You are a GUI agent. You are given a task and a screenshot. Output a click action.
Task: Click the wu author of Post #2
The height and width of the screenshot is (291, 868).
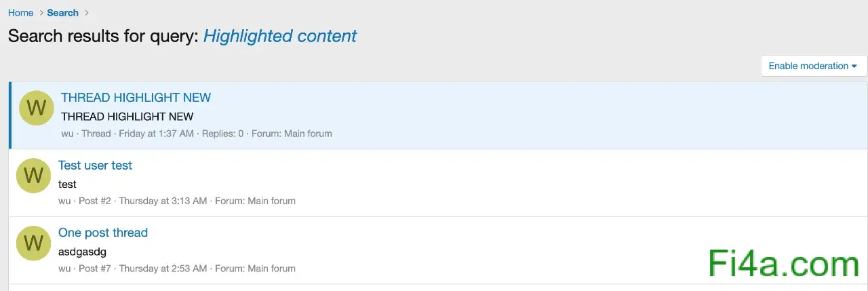64,201
